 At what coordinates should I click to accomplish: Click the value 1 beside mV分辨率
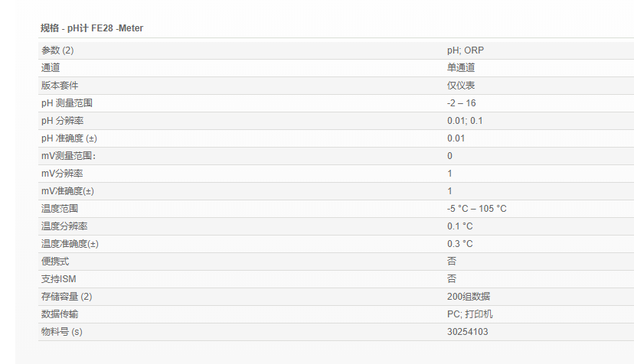pos(450,174)
